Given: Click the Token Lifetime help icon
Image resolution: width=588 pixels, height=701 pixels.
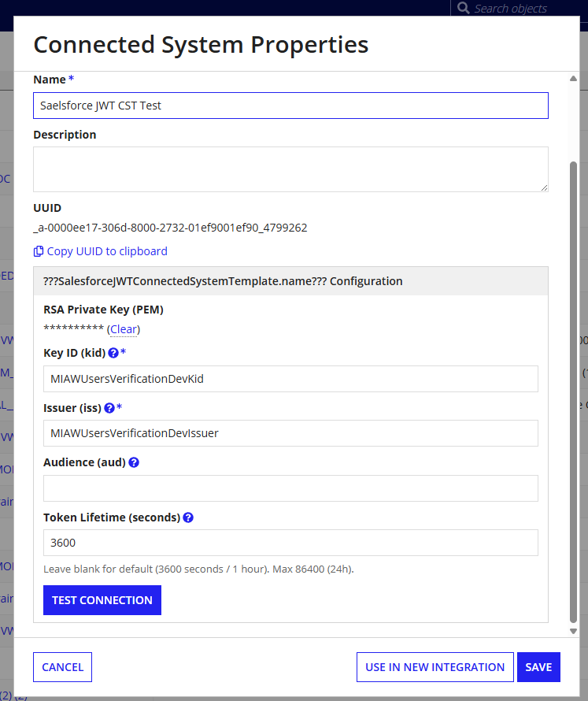Looking at the screenshot, I should tap(188, 517).
